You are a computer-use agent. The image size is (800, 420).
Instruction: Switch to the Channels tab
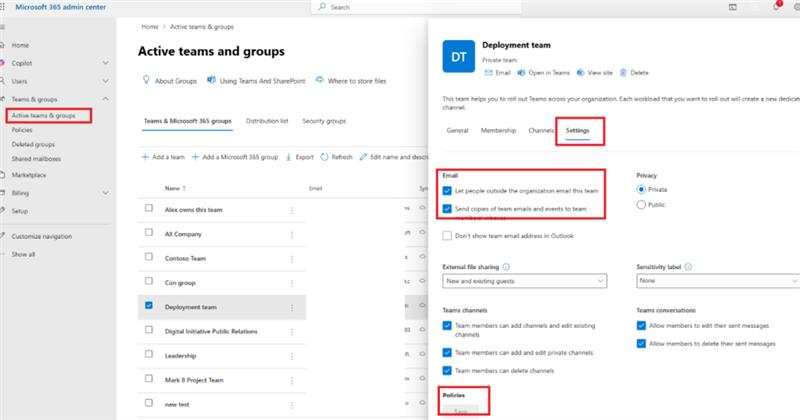click(541, 131)
